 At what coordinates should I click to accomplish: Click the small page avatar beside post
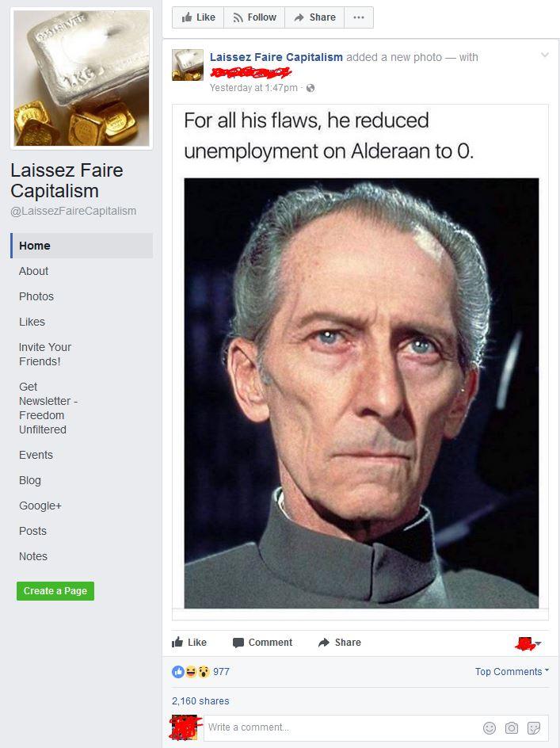(x=188, y=64)
